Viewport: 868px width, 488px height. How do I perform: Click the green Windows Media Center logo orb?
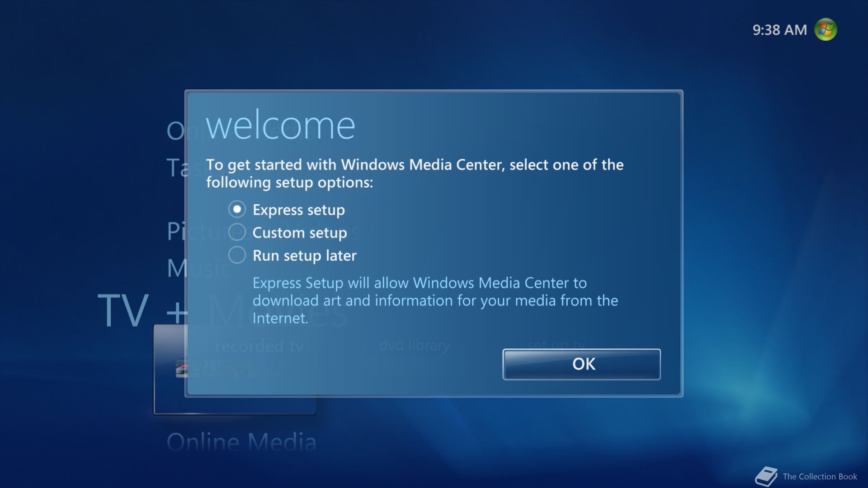(826, 30)
